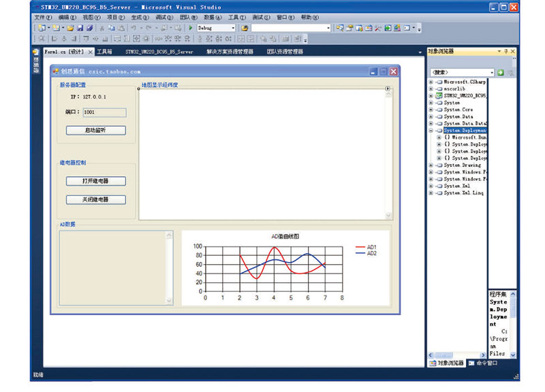Select the System.Data tree item

click(458, 116)
